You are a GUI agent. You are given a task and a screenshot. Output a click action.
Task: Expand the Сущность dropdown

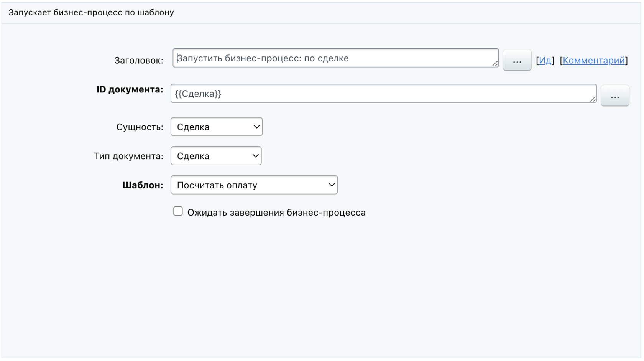(x=216, y=127)
